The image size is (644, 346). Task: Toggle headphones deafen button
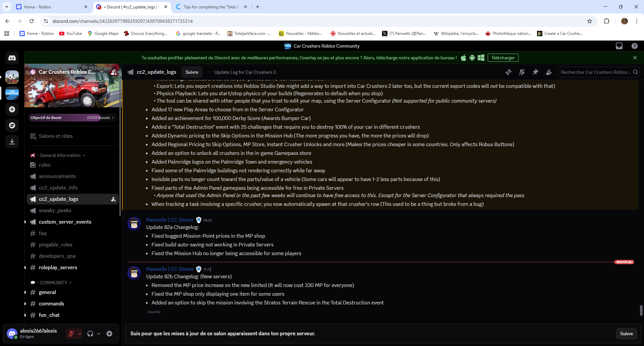[90, 334]
